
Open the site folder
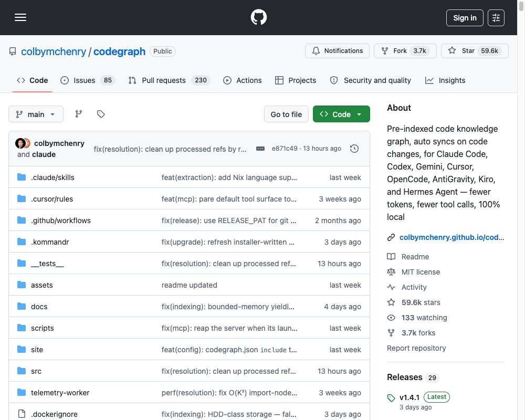click(x=37, y=350)
